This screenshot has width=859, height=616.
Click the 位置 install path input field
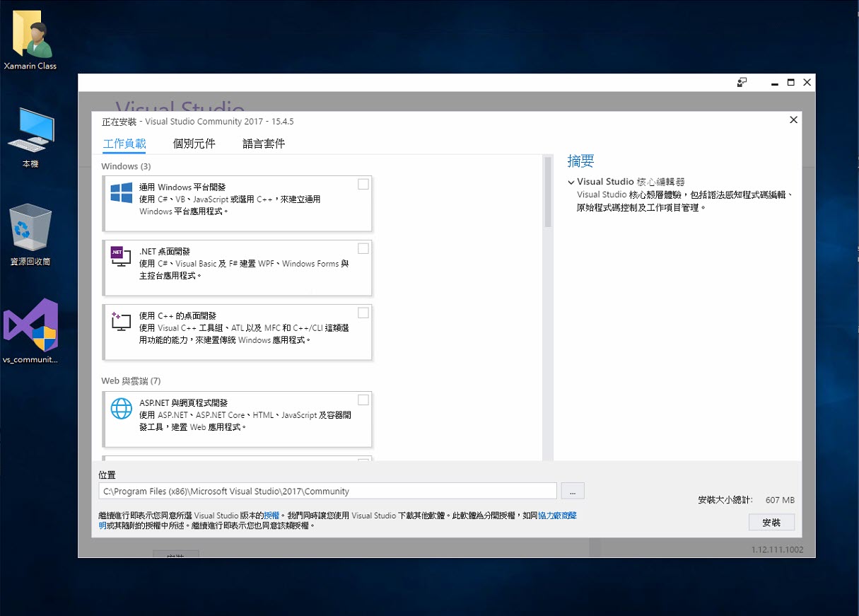pyautogui.click(x=328, y=491)
